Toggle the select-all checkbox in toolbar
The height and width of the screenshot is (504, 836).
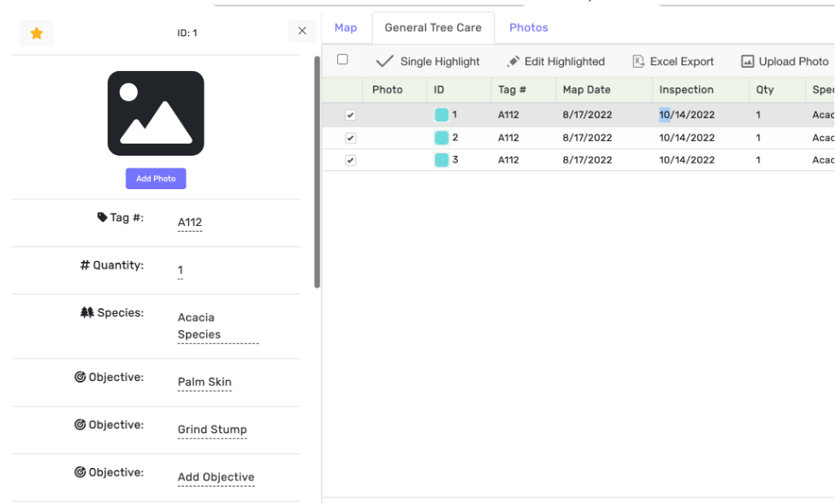pyautogui.click(x=343, y=59)
